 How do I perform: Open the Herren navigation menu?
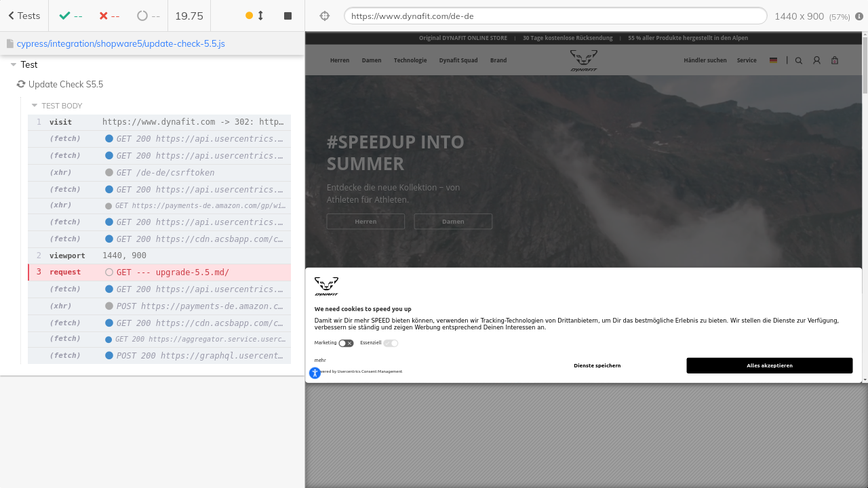340,60
